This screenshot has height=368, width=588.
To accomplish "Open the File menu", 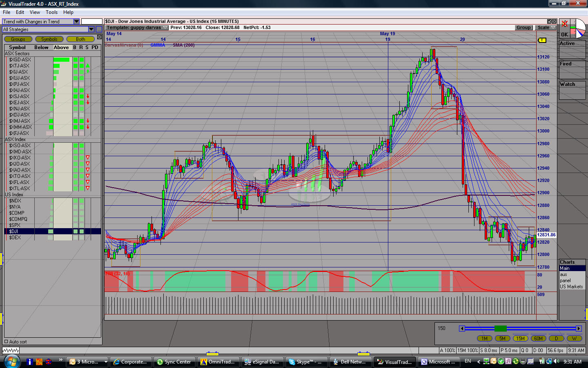I will (7, 12).
